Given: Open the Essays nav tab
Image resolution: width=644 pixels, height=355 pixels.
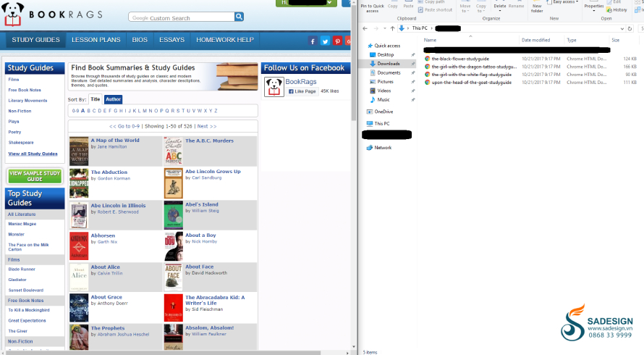Looking at the screenshot, I should click(171, 40).
